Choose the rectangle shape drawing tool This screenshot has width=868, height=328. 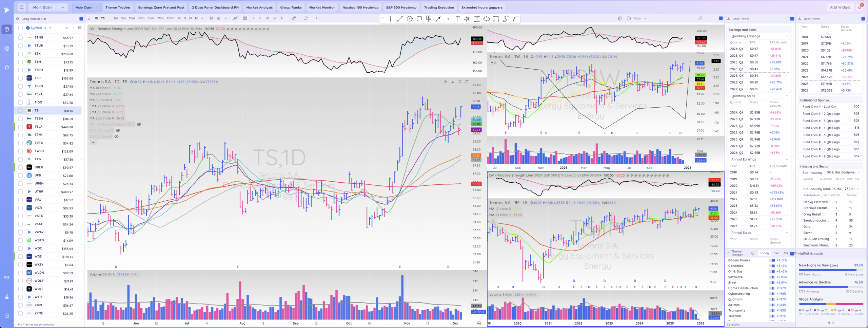(x=496, y=19)
